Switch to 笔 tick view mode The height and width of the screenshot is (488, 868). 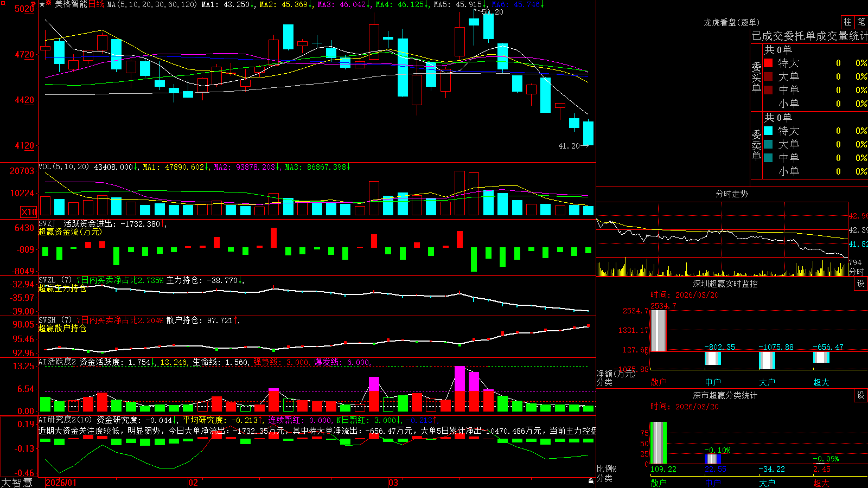861,22
